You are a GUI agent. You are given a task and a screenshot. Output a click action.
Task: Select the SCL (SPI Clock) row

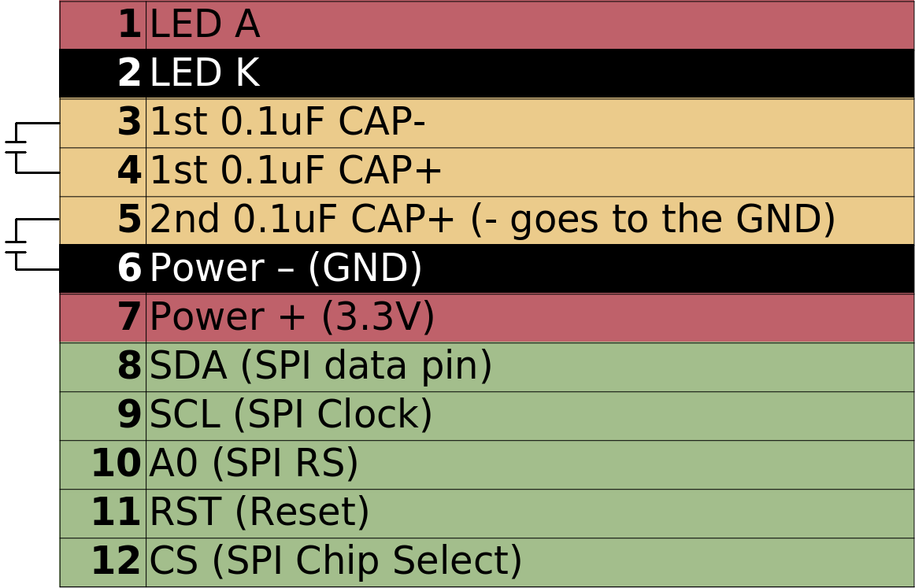click(x=291, y=416)
